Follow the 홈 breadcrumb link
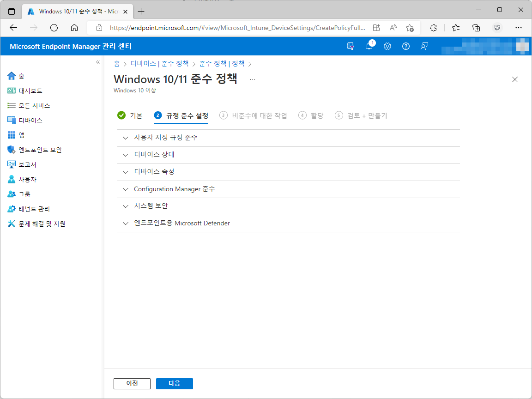Viewport: 532px width, 399px height. [x=117, y=64]
